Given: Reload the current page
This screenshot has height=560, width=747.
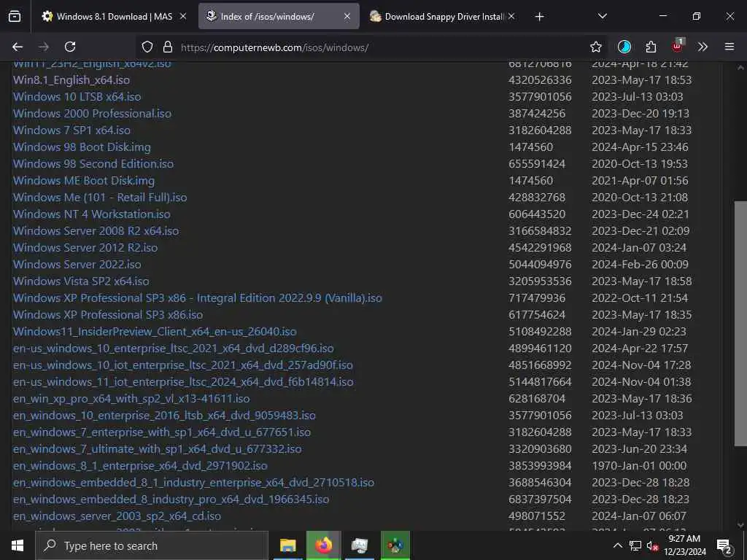Looking at the screenshot, I should coord(70,47).
